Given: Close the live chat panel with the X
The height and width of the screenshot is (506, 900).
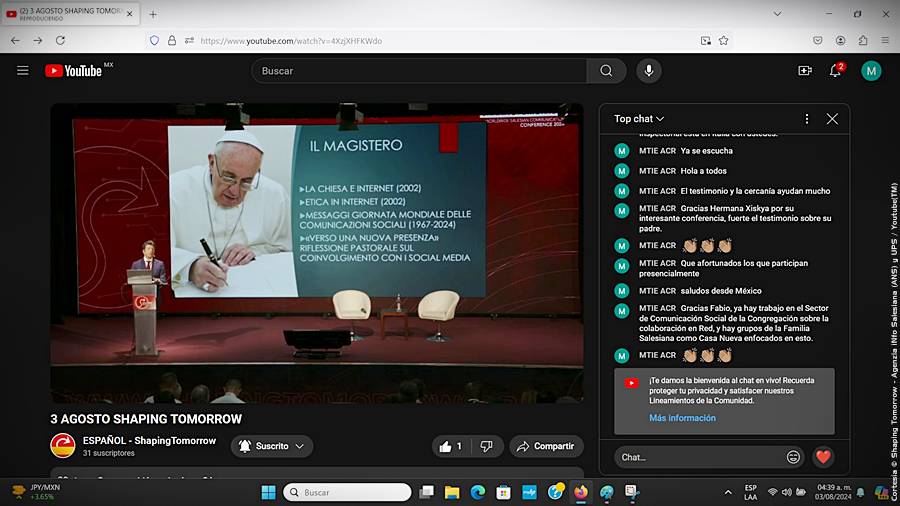Looking at the screenshot, I should click(832, 119).
